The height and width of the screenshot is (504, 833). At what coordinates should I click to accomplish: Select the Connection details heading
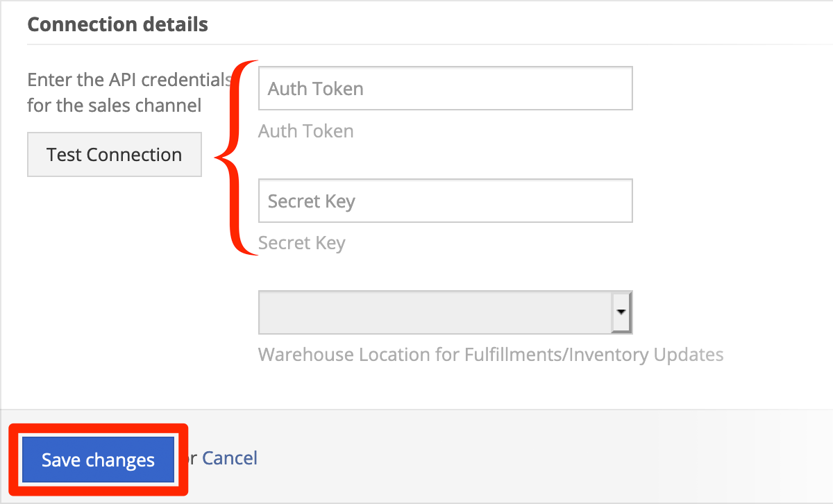[117, 24]
